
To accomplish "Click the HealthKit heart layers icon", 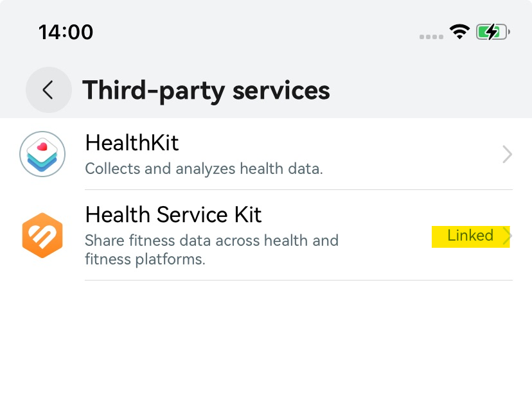I will 42,154.
